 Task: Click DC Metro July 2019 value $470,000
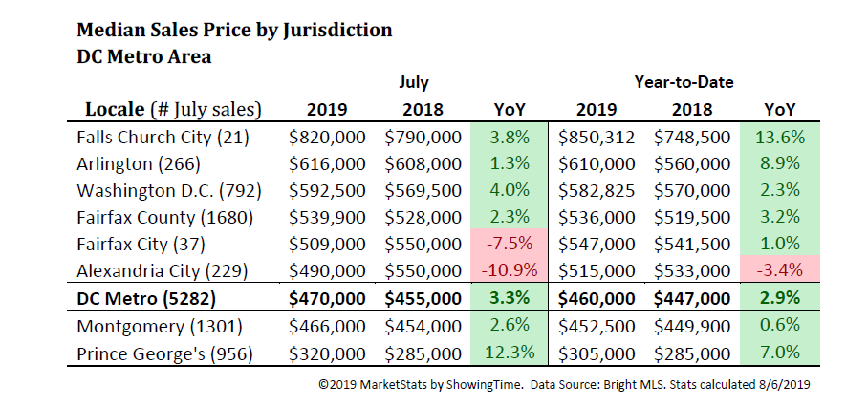(327, 299)
